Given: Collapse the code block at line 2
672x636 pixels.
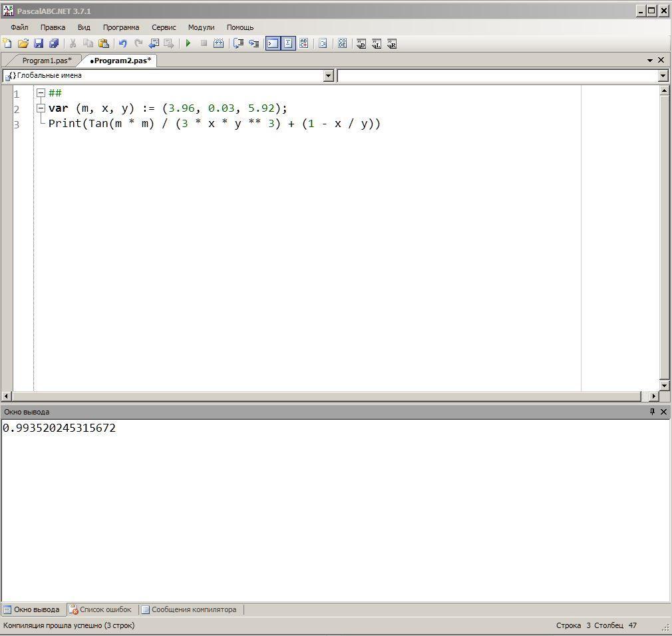Looking at the screenshot, I should pos(41,108).
